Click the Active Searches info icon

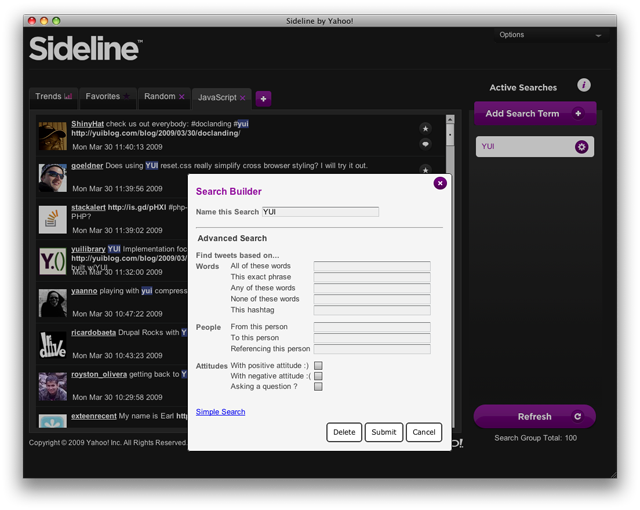coord(584,85)
